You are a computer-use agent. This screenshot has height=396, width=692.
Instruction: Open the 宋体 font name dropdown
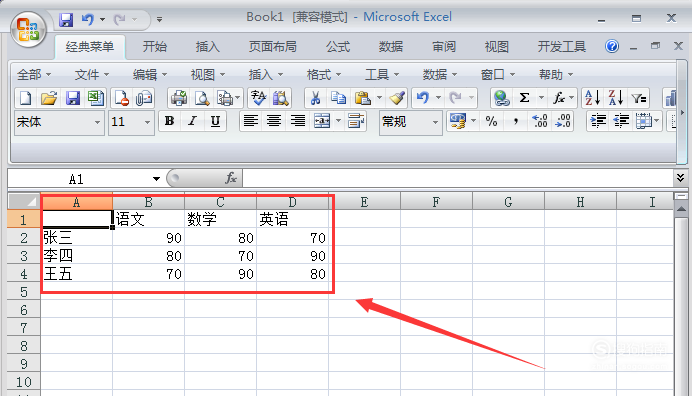tap(97, 122)
